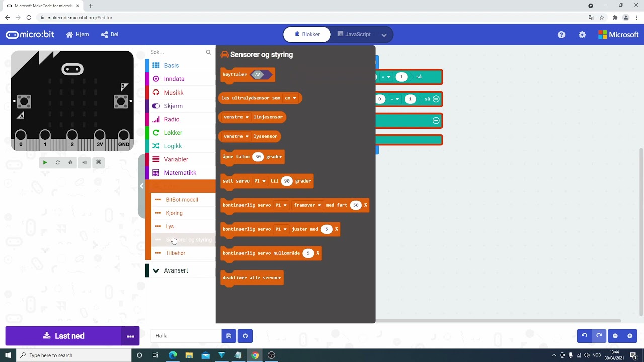The height and width of the screenshot is (362, 644).
Task: Edit the 30 value in åpne talon
Action: tap(258, 157)
